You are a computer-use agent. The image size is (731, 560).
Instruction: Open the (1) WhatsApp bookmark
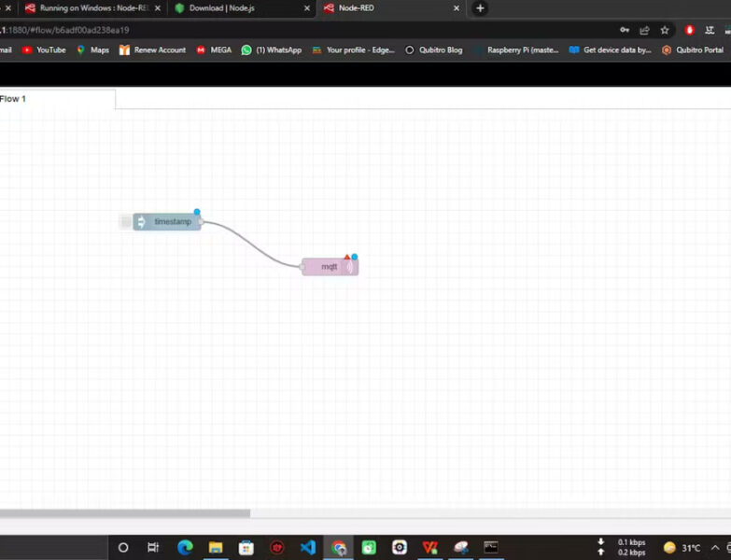271,50
